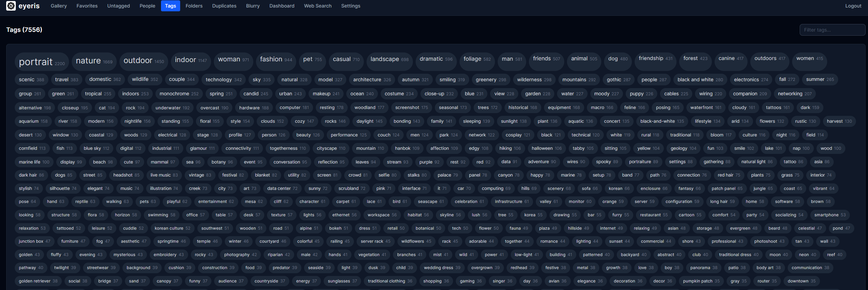Open Settings from the top navigation
This screenshot has height=290, width=868.
click(350, 6)
